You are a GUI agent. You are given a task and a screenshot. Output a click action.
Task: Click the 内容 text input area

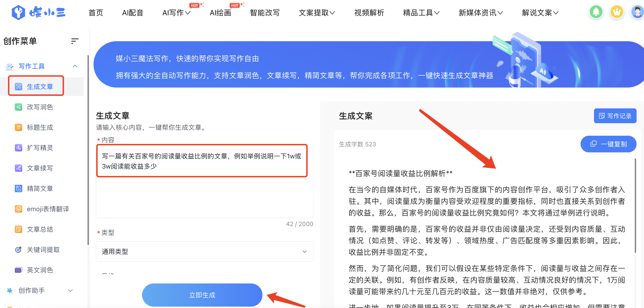click(204, 183)
